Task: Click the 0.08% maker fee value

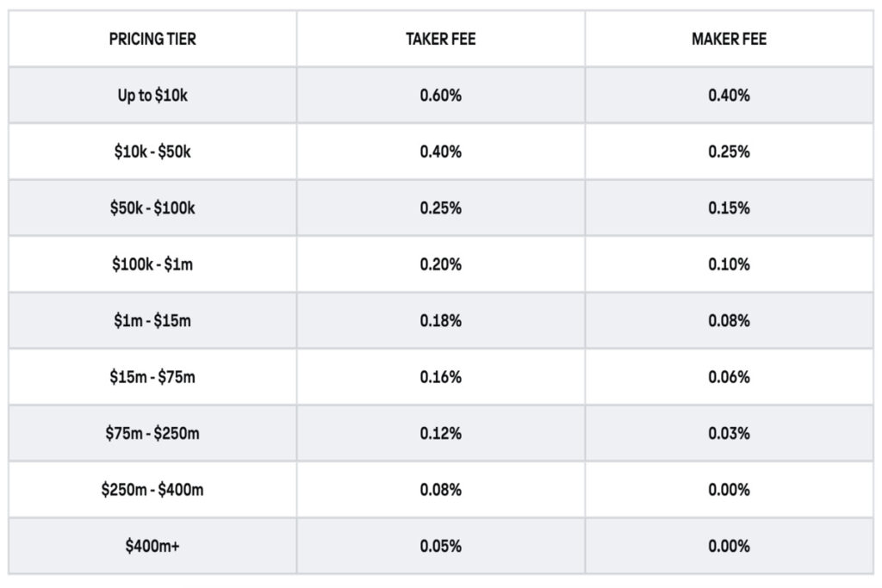Action: pyautogui.click(x=729, y=321)
